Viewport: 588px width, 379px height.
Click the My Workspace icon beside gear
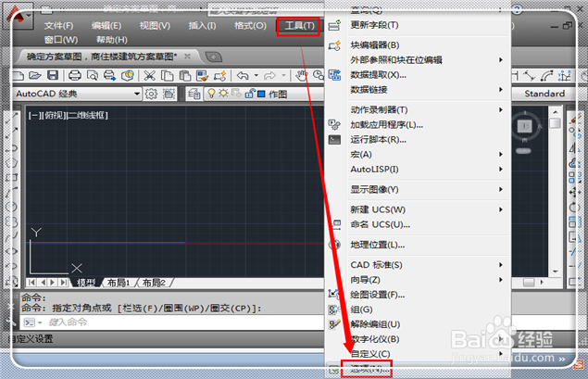169,94
